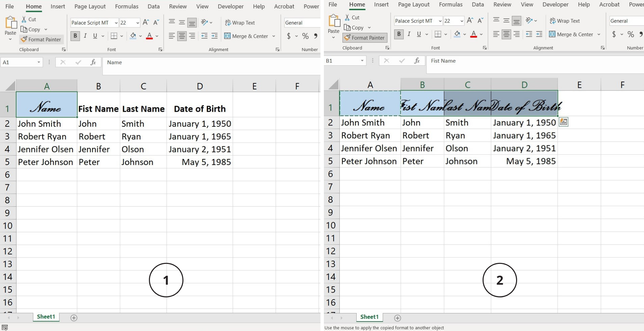
Task: Open Data tab in right window
Action: tap(478, 4)
